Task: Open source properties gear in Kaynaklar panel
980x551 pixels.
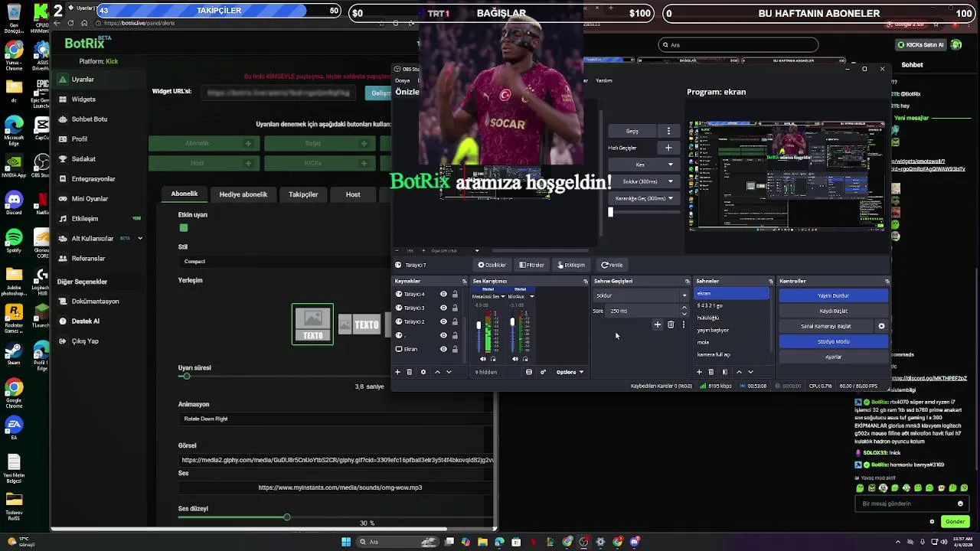Action: tap(423, 372)
